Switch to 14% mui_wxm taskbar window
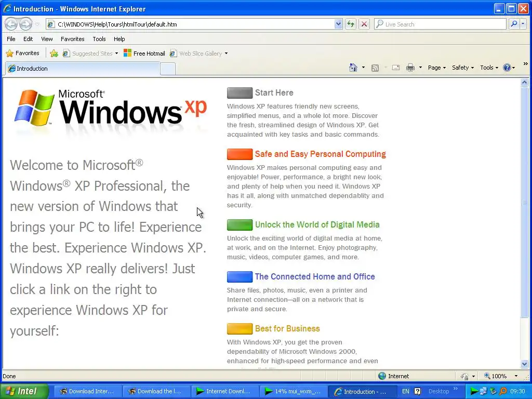Screen dimensions: 532x399 (x=293, y=391)
